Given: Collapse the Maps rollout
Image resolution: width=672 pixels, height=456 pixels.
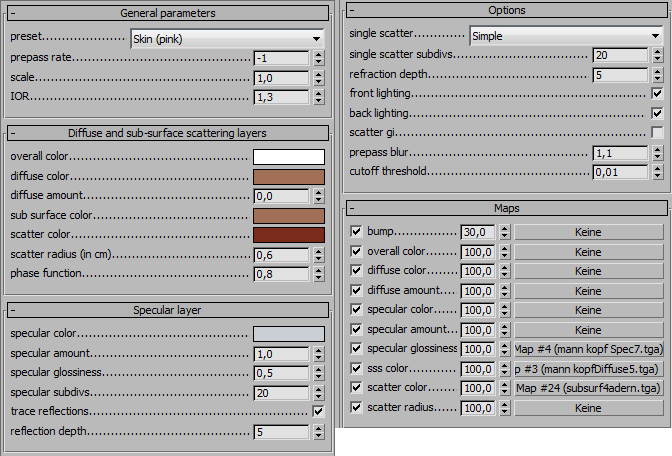Looking at the screenshot, I should pos(507,208).
